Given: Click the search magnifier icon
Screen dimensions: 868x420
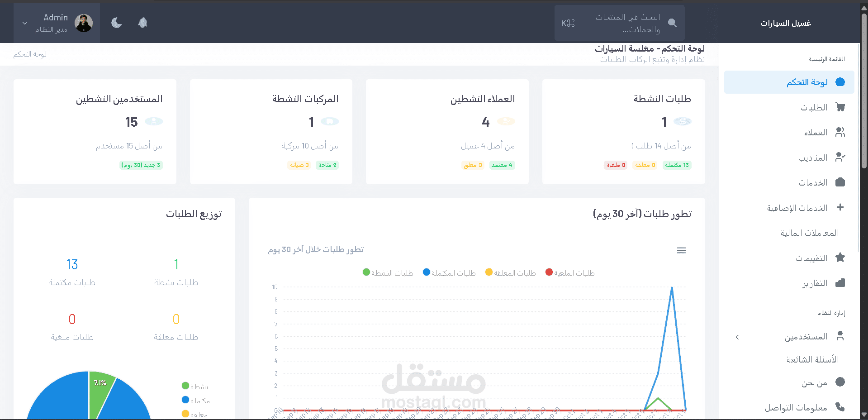Looking at the screenshot, I should tap(672, 23).
